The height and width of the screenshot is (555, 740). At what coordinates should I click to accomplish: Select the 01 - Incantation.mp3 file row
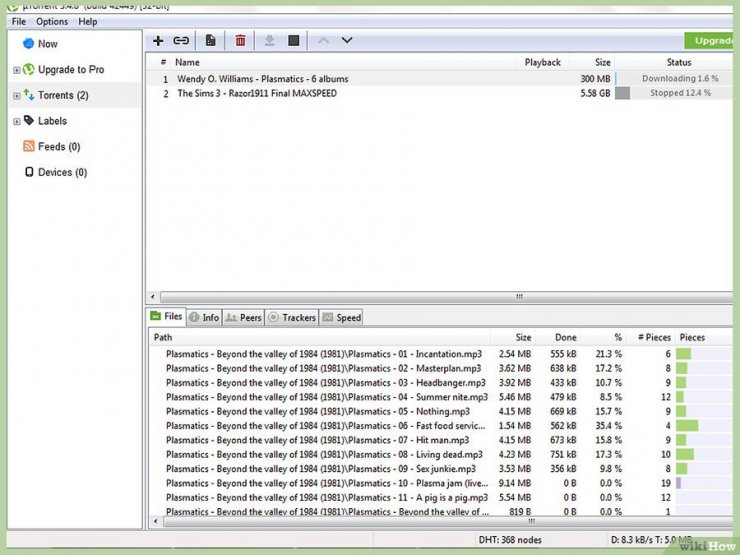[441, 354]
